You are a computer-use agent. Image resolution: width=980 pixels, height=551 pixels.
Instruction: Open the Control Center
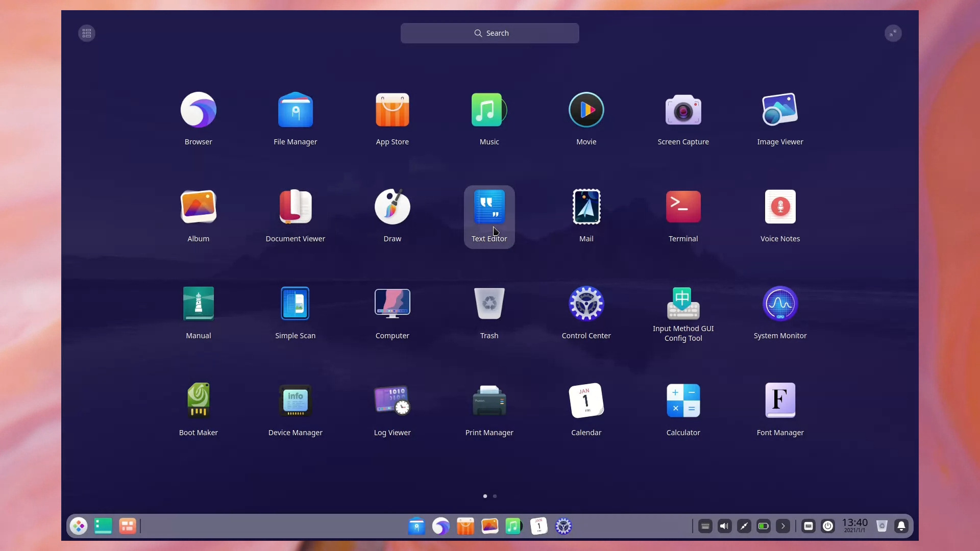pos(586,304)
